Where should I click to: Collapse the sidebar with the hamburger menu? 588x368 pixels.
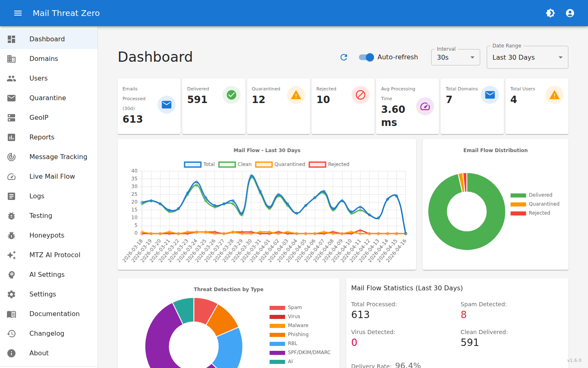[x=18, y=13]
